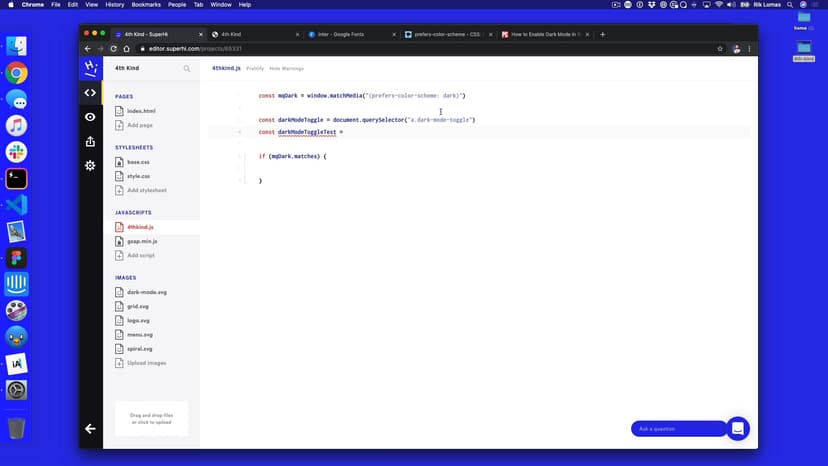Click the address bar URL
Viewport: 828px width, 466px height.
195,49
